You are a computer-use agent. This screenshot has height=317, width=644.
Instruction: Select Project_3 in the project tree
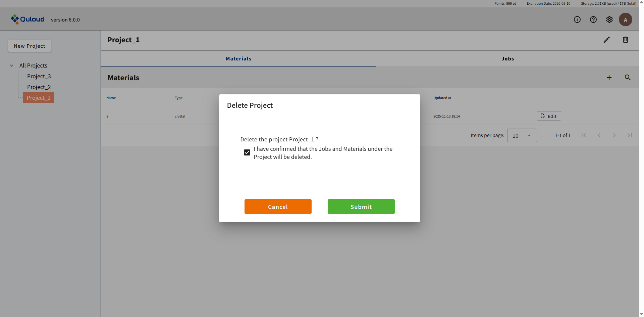coord(39,76)
